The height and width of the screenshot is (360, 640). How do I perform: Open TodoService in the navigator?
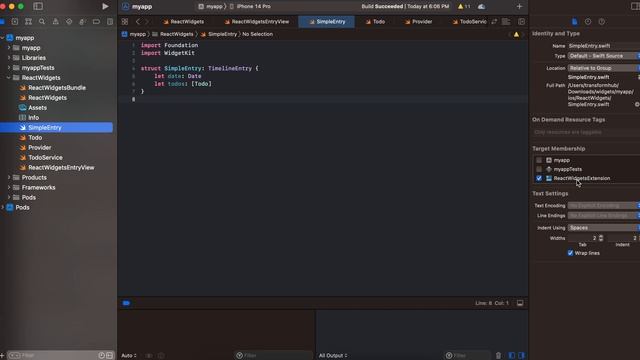[45, 158]
